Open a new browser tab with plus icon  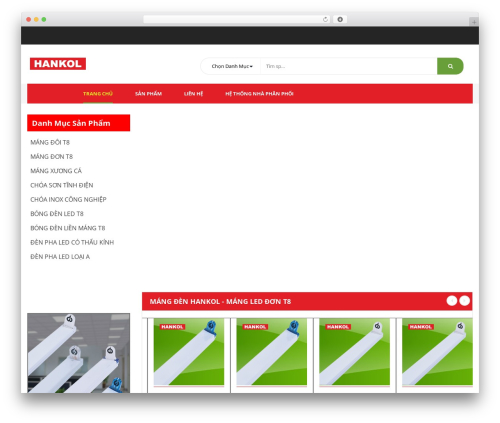pyautogui.click(x=474, y=22)
